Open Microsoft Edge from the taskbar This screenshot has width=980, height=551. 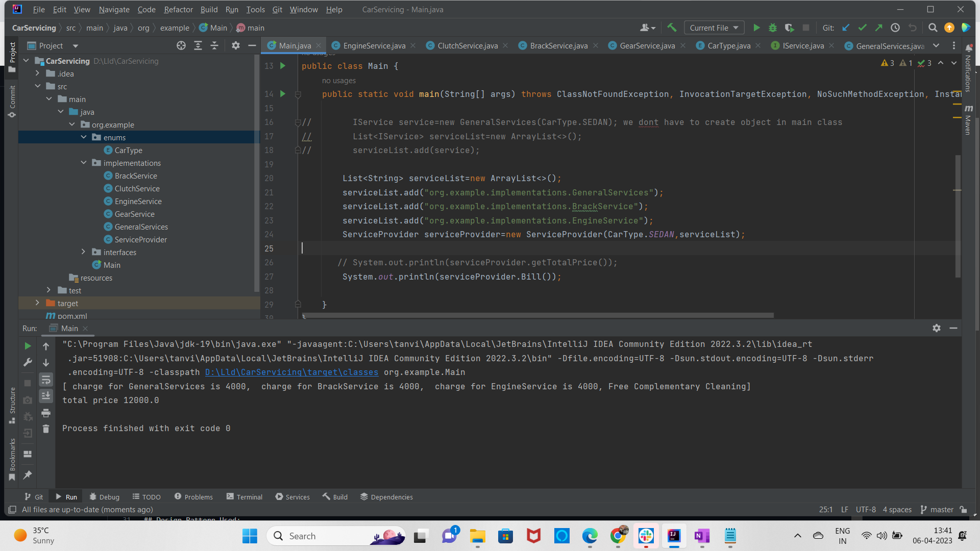coord(590,536)
